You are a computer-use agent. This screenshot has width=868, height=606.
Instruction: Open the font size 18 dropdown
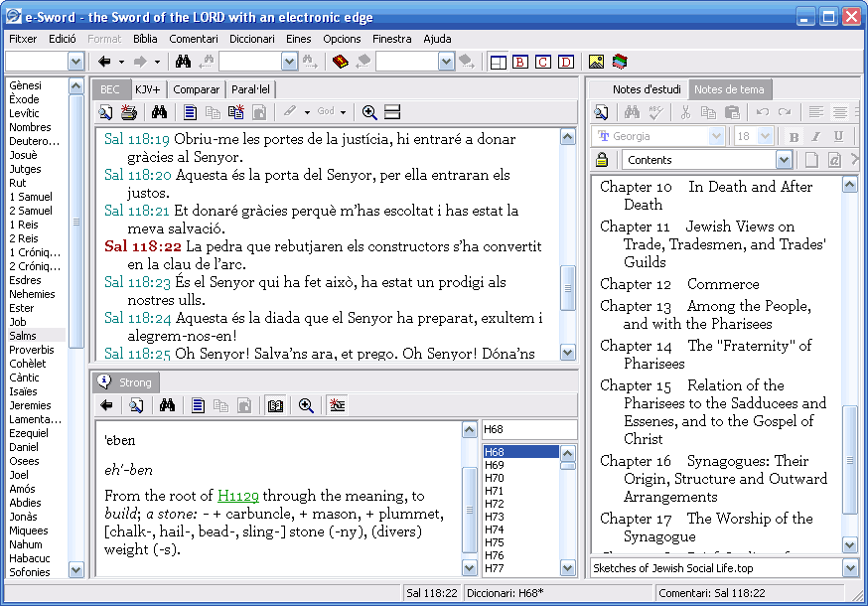click(765, 136)
